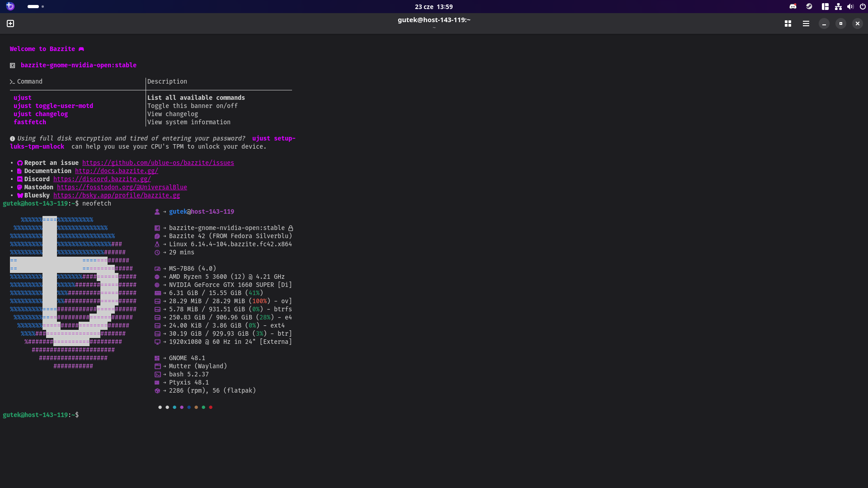Open the hamburger menu in the Ptyxis titlebar

[x=806, y=23]
